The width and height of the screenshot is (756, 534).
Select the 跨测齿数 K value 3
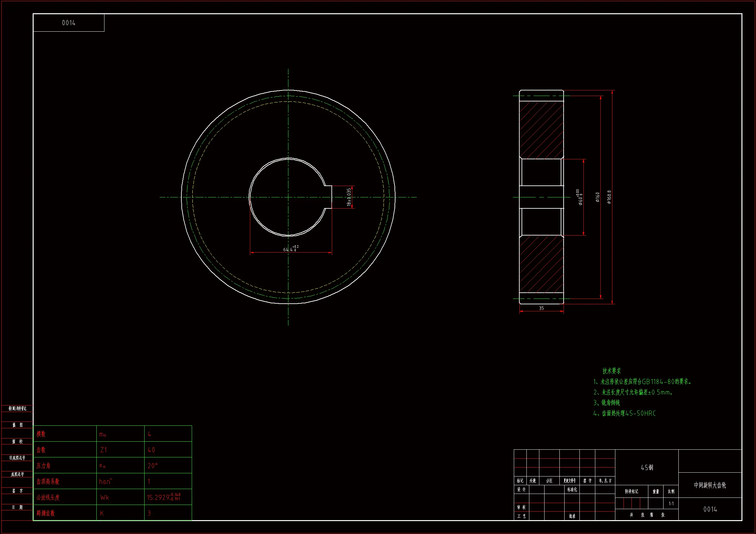[x=149, y=513]
